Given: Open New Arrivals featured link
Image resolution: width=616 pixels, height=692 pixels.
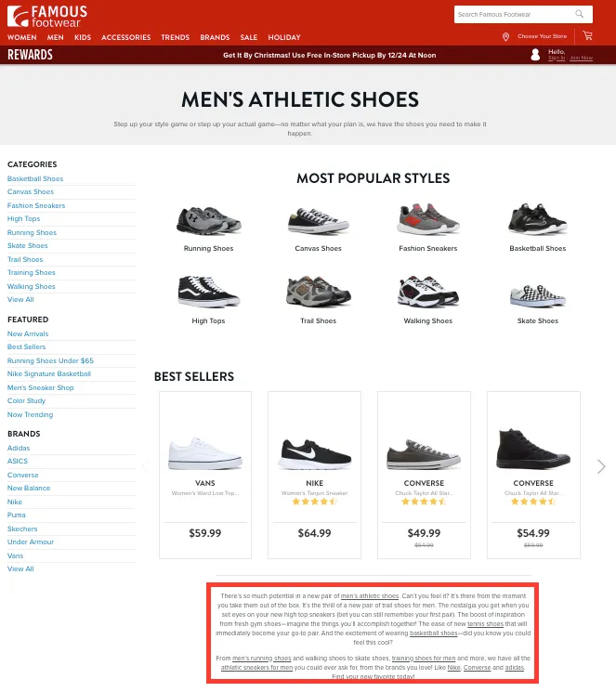Looking at the screenshot, I should pyautogui.click(x=28, y=334).
